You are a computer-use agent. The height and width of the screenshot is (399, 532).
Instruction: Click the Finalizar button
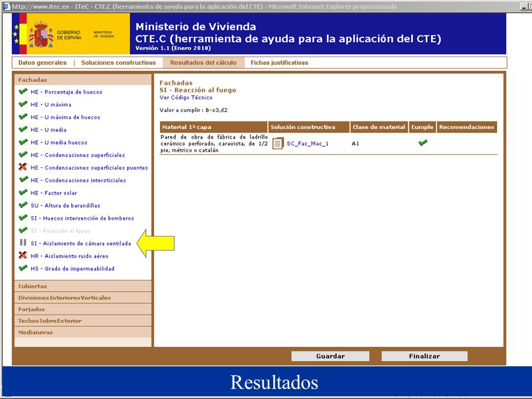pyautogui.click(x=424, y=356)
